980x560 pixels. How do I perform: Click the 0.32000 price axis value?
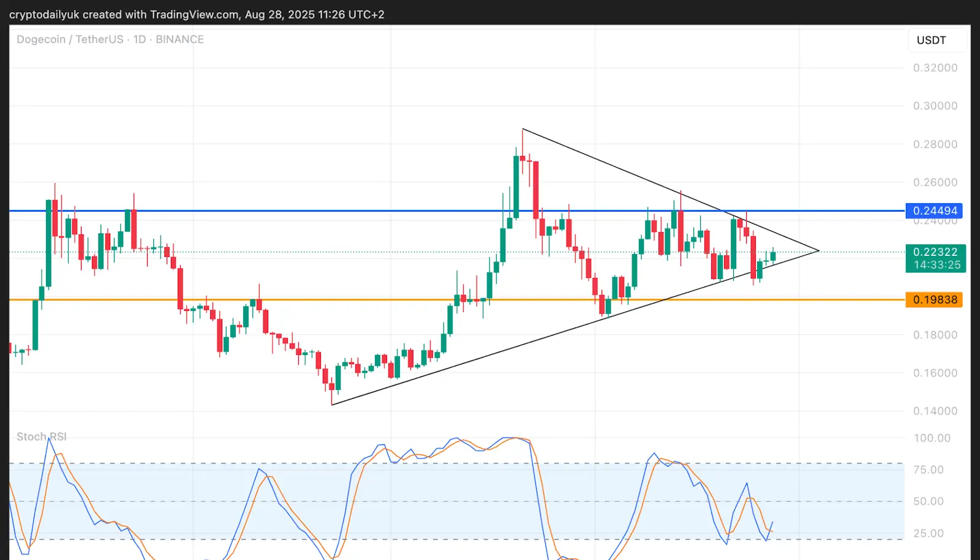click(x=935, y=68)
